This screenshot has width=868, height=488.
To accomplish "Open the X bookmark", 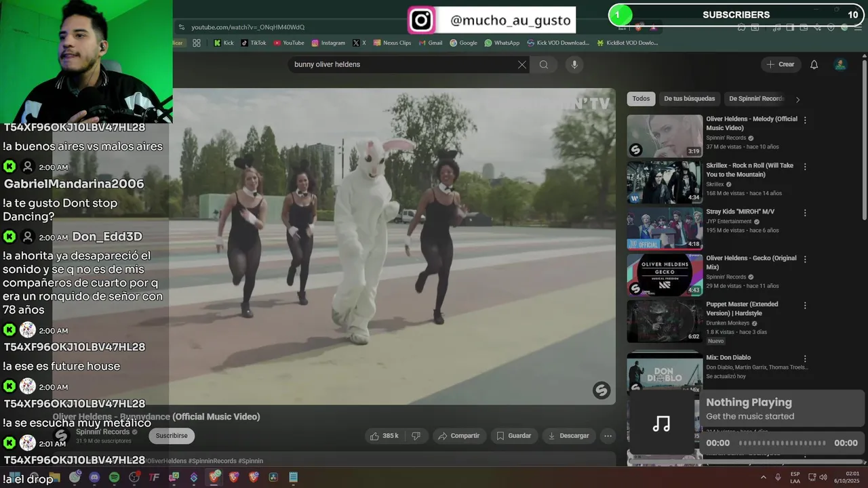I will [359, 43].
